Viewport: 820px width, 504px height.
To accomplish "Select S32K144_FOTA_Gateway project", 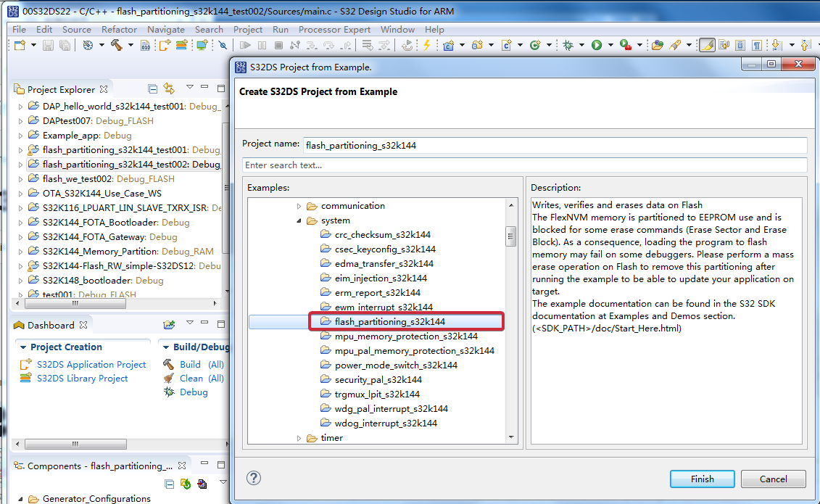I will pos(109,237).
